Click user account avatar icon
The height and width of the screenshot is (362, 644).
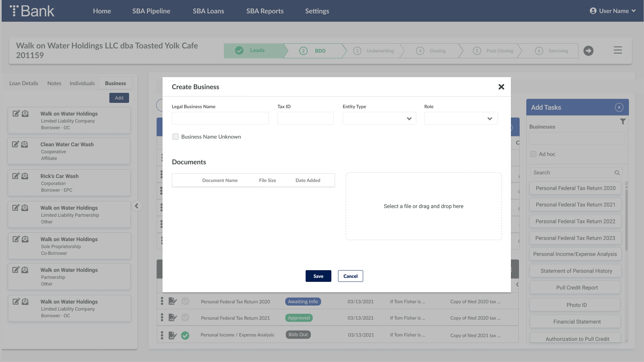tap(593, 11)
